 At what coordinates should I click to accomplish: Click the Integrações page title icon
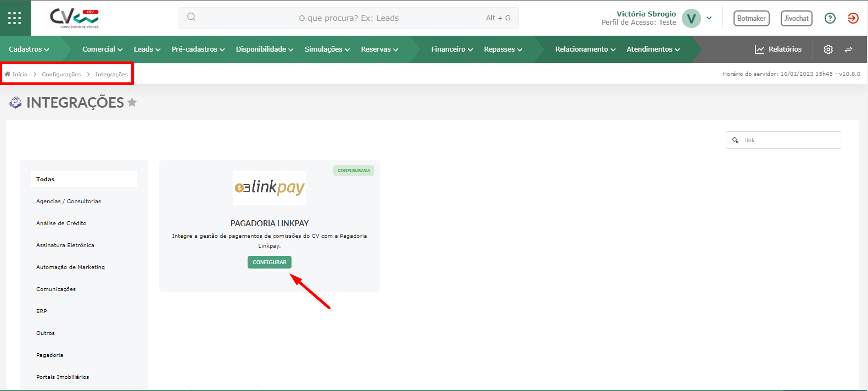coord(16,102)
